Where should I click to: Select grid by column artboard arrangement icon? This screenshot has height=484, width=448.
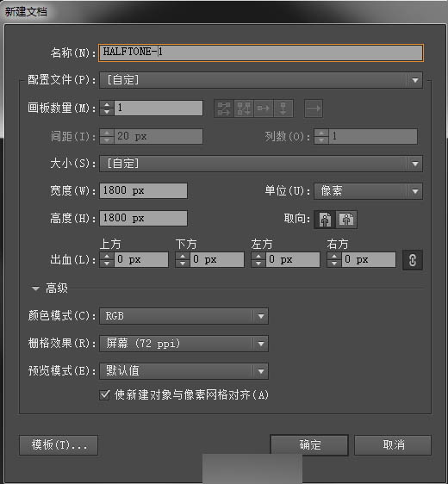[244, 109]
